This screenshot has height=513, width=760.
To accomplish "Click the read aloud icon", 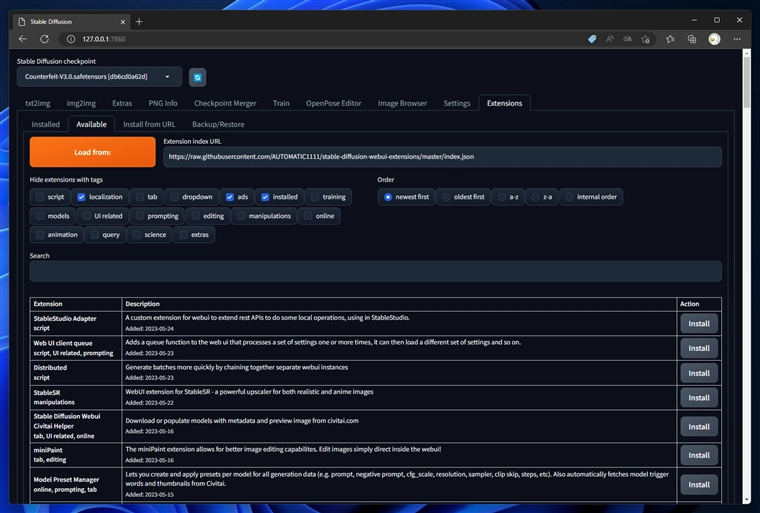I will pos(610,39).
